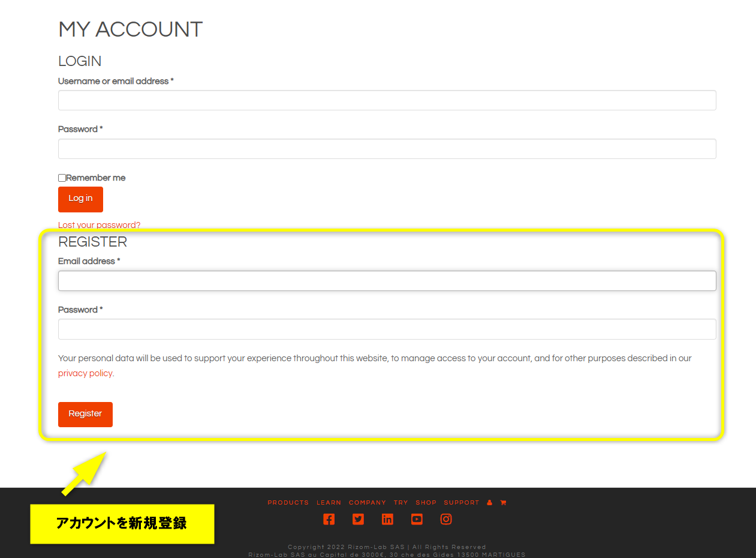The image size is (756, 558).
Task: Open the YouTube channel icon
Action: 417,520
